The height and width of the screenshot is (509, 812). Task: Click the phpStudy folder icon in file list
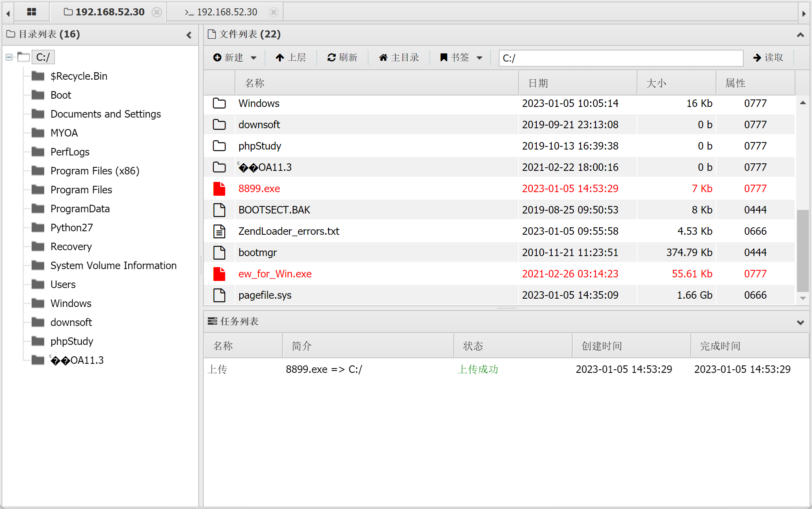[219, 146]
